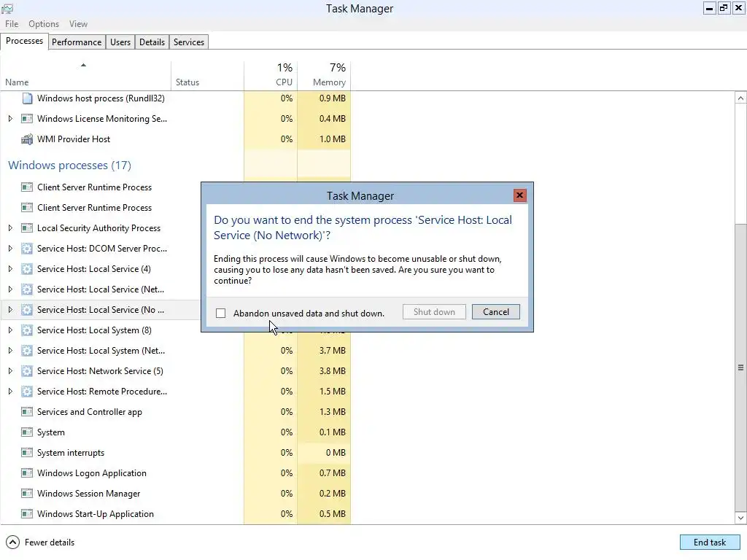Viewport: 747px width, 560px height.
Task: Cancel the end process dialog
Action: pos(495,312)
